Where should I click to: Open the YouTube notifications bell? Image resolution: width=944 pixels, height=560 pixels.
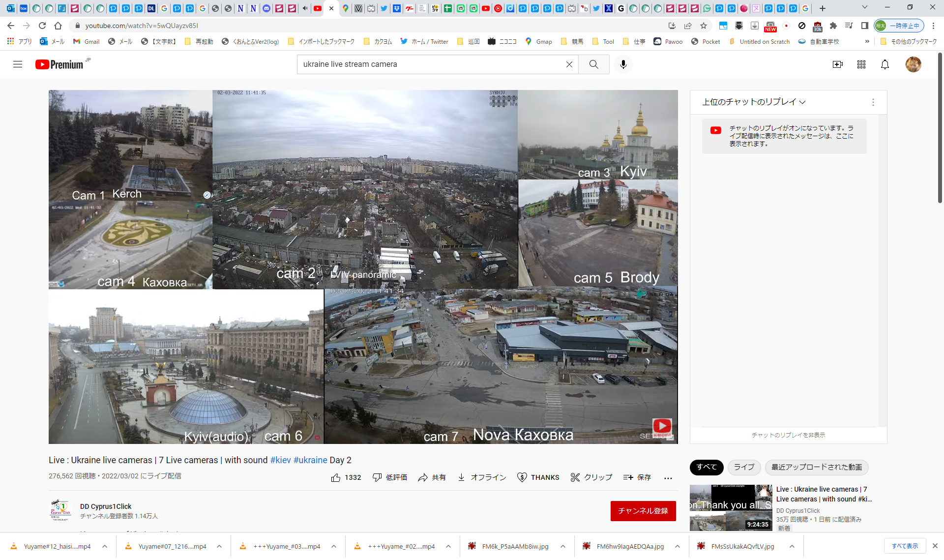[885, 64]
